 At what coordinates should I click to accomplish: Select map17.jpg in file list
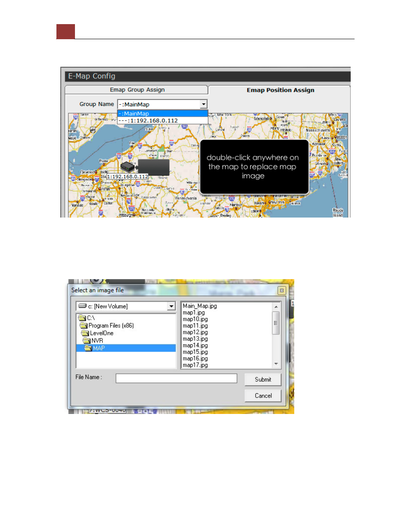coord(195,365)
